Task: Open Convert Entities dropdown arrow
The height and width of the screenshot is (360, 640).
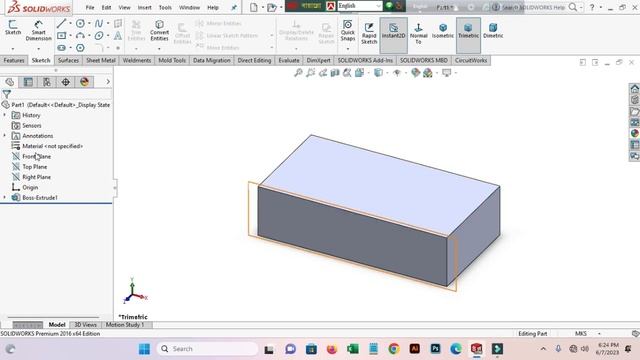Action: [x=159, y=49]
